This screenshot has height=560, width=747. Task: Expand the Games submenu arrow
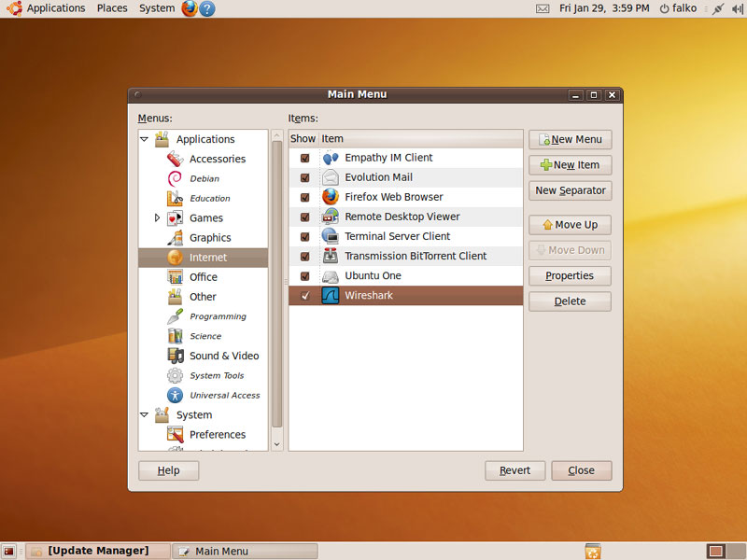pyautogui.click(x=157, y=217)
